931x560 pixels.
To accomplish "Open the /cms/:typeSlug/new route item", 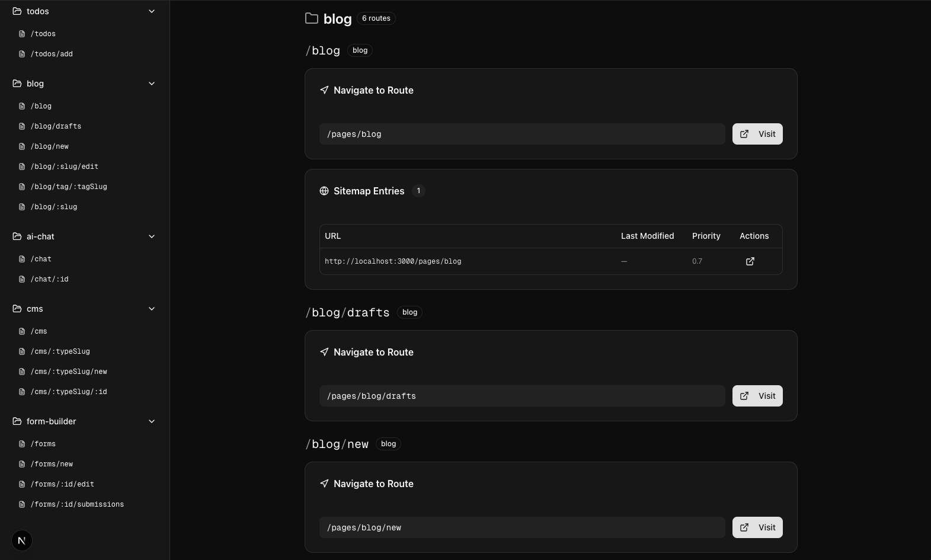I will point(69,372).
